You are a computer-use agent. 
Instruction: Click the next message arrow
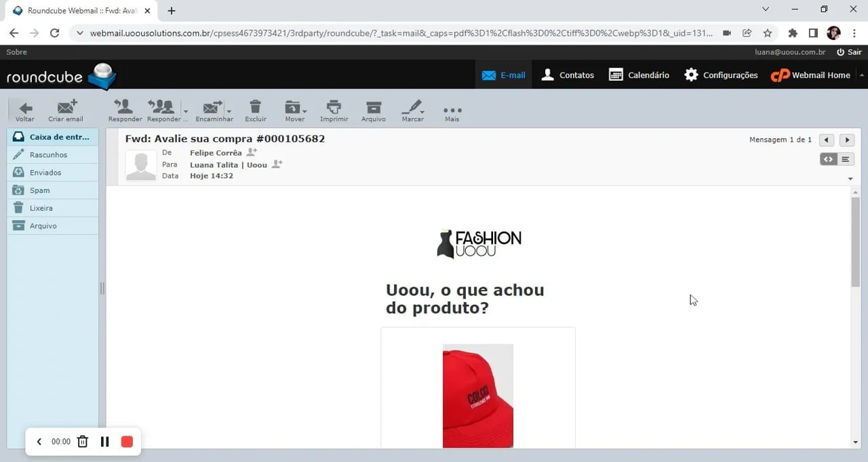point(846,140)
